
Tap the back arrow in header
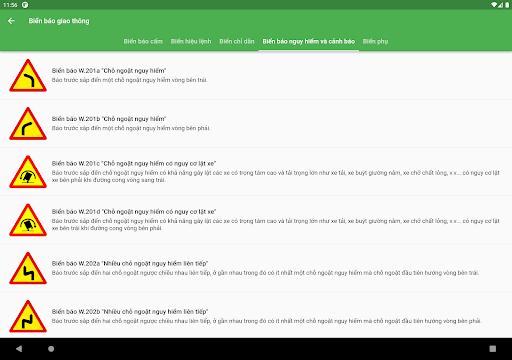click(11, 21)
